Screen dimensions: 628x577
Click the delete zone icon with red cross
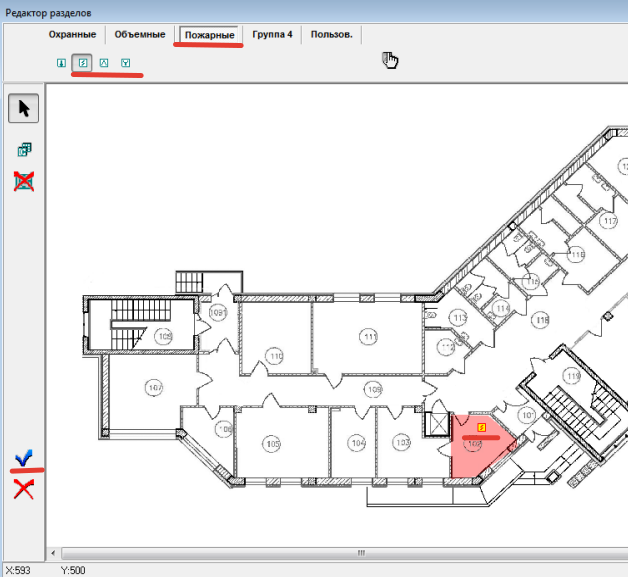pos(24,181)
